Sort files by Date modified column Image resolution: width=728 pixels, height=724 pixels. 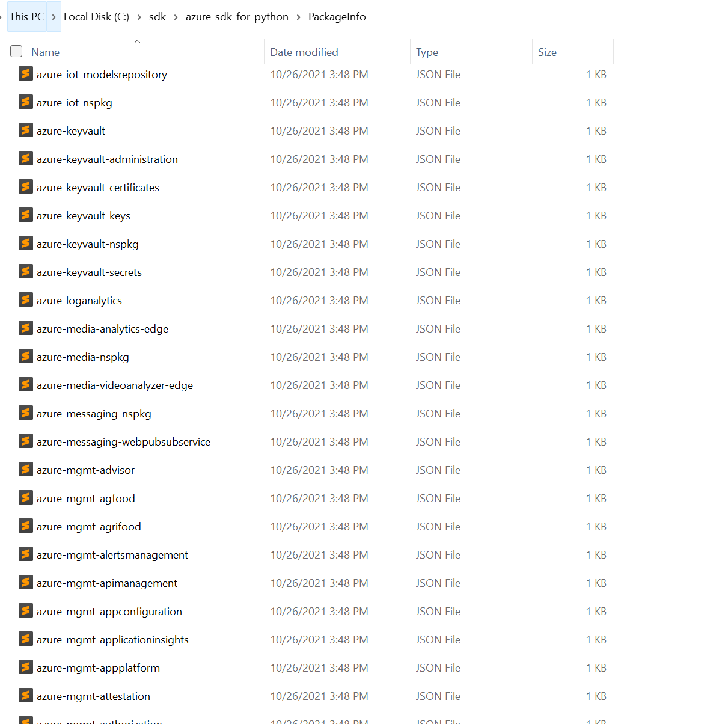304,52
